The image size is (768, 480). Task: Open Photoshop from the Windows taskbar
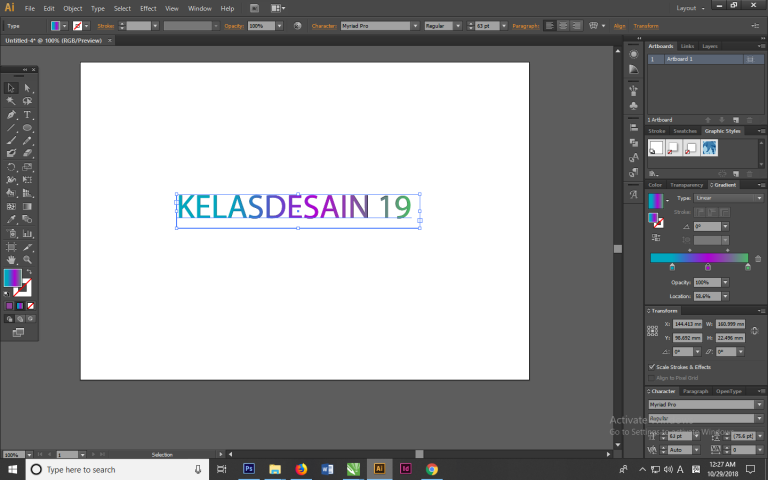point(249,468)
